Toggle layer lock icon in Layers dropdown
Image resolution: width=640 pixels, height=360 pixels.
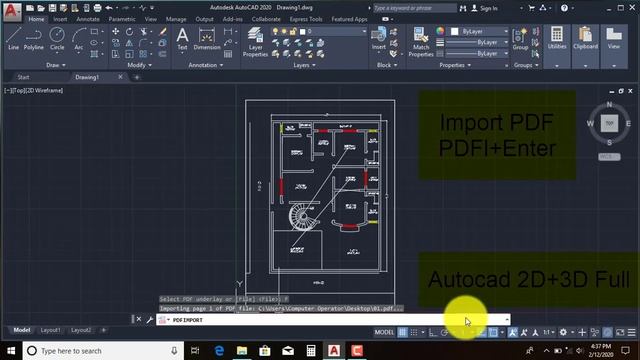pyautogui.click(x=293, y=31)
